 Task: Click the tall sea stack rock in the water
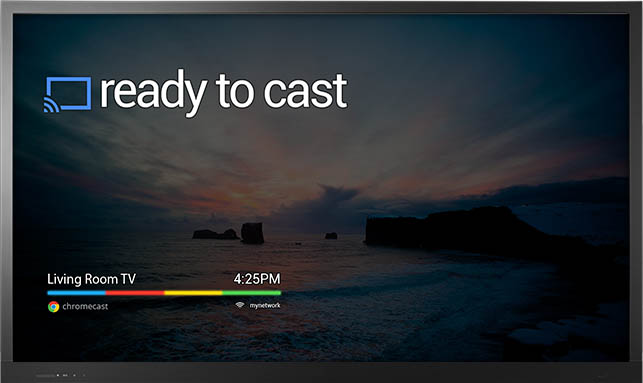pos(252,233)
